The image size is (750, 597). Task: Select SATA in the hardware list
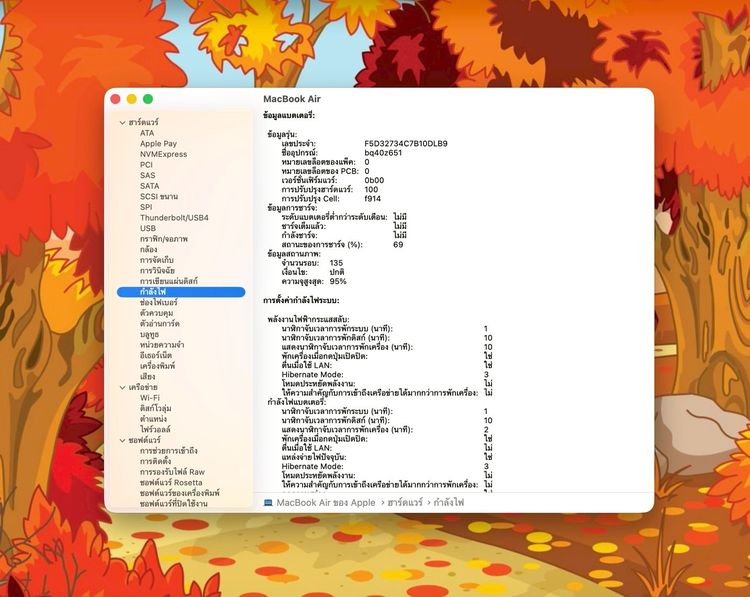[149, 186]
